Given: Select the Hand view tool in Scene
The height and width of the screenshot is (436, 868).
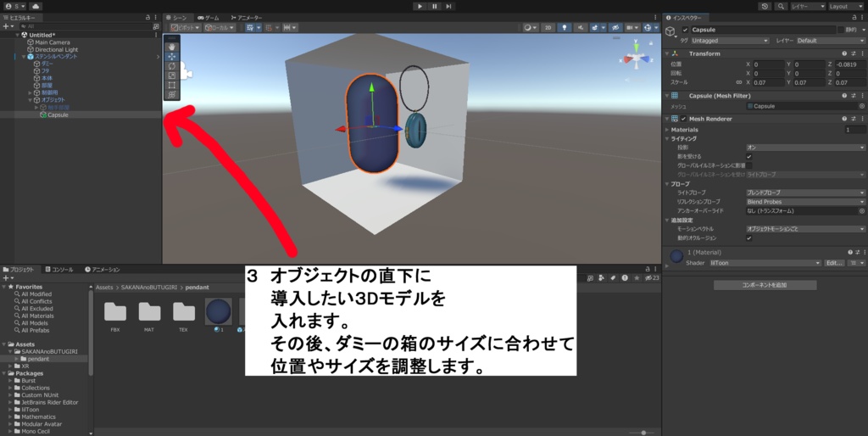Looking at the screenshot, I should [171, 48].
